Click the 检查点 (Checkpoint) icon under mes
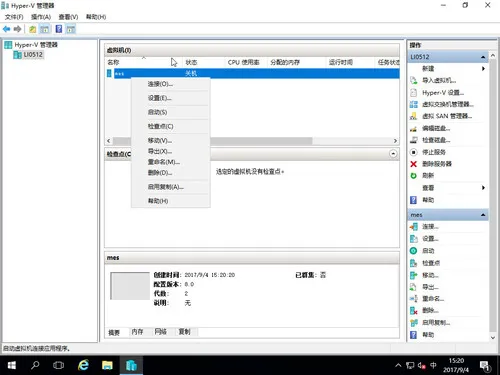This screenshot has height=375, width=500. (x=413, y=263)
